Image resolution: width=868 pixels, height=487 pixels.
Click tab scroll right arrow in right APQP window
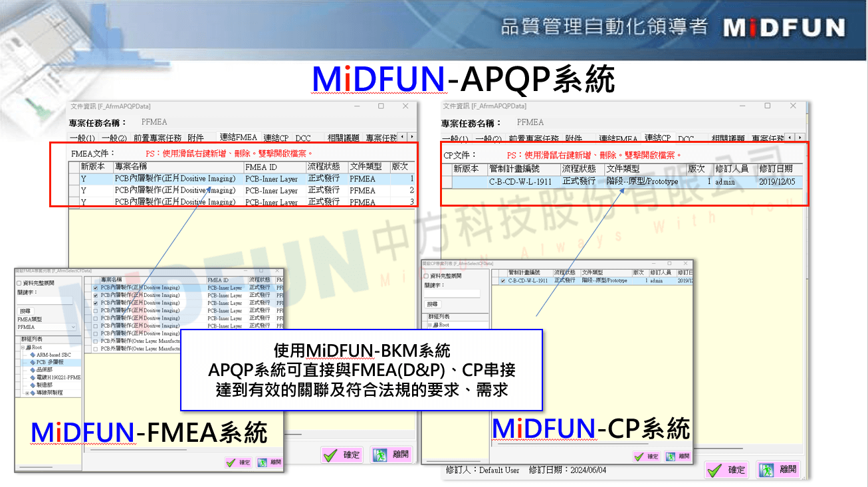pos(798,138)
